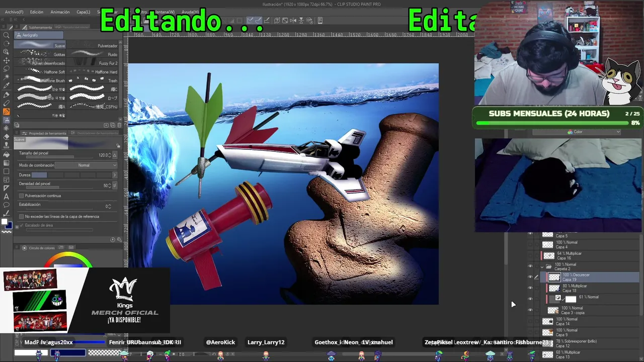Hide layer Capa 18

530,288
